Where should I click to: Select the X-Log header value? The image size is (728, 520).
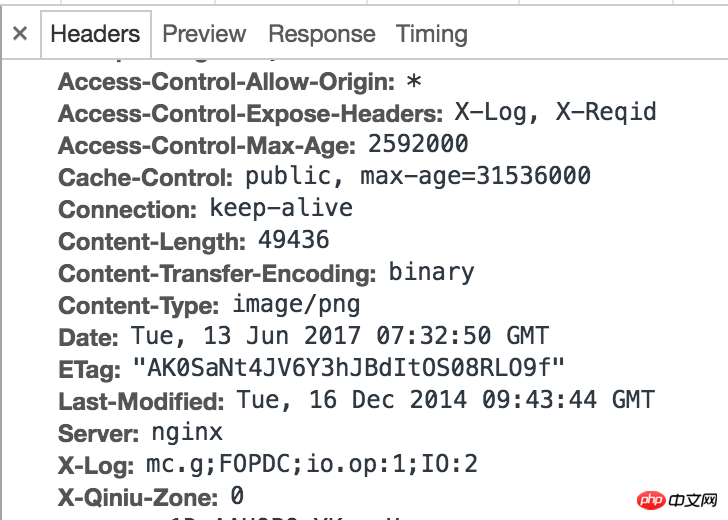[312, 464]
